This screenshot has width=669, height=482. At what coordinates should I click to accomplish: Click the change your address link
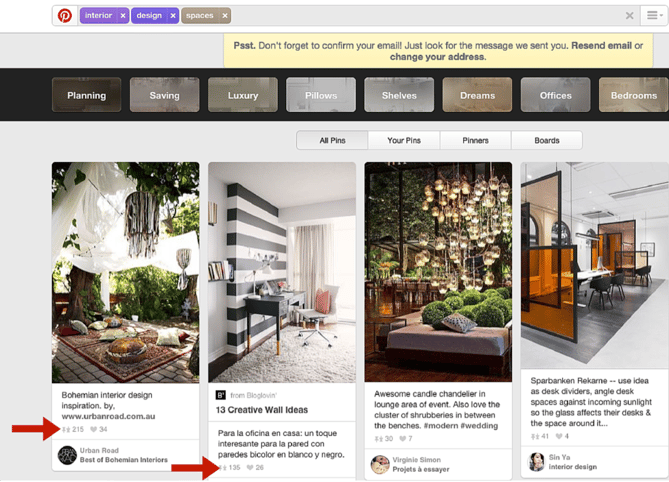click(438, 57)
